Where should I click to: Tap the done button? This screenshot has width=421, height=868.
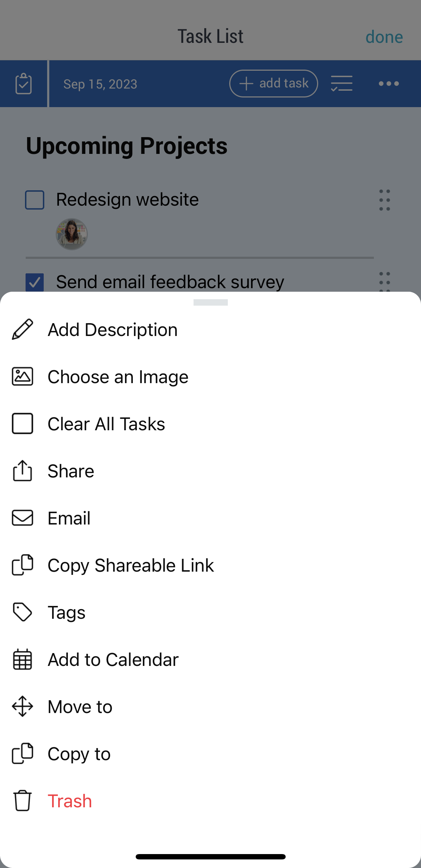click(x=384, y=37)
